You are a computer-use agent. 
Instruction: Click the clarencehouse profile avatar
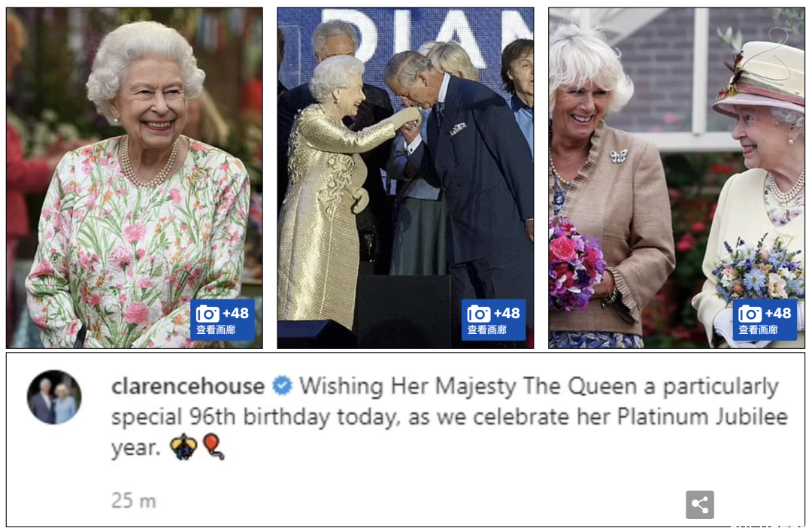click(54, 397)
